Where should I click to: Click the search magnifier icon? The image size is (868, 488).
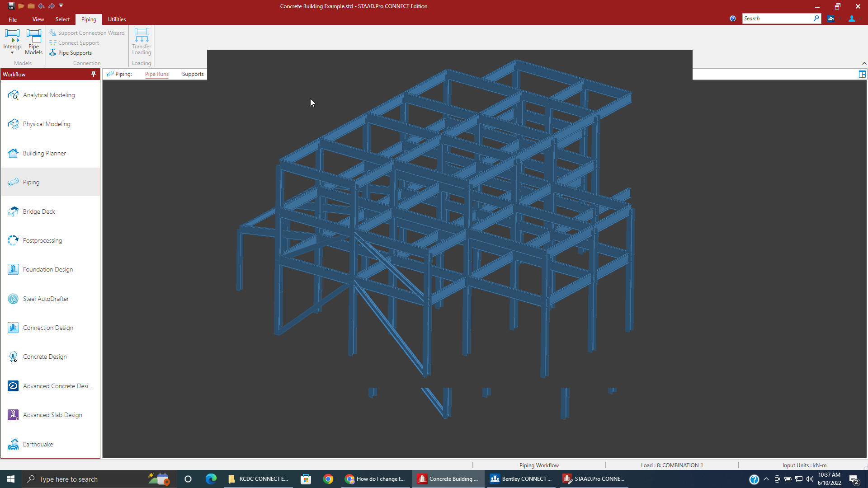[816, 19]
